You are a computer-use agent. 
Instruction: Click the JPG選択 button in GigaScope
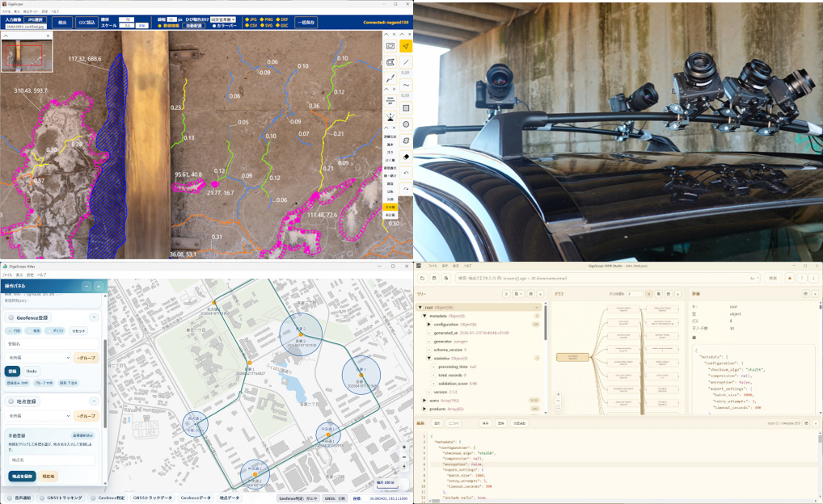point(35,19)
